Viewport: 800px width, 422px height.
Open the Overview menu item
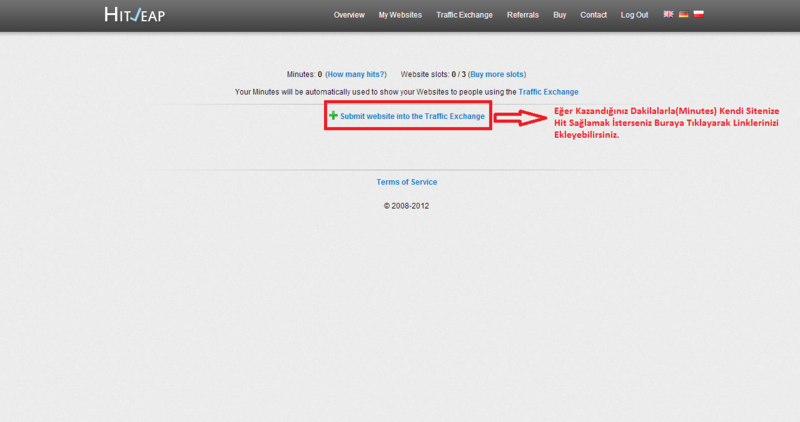[x=349, y=15]
